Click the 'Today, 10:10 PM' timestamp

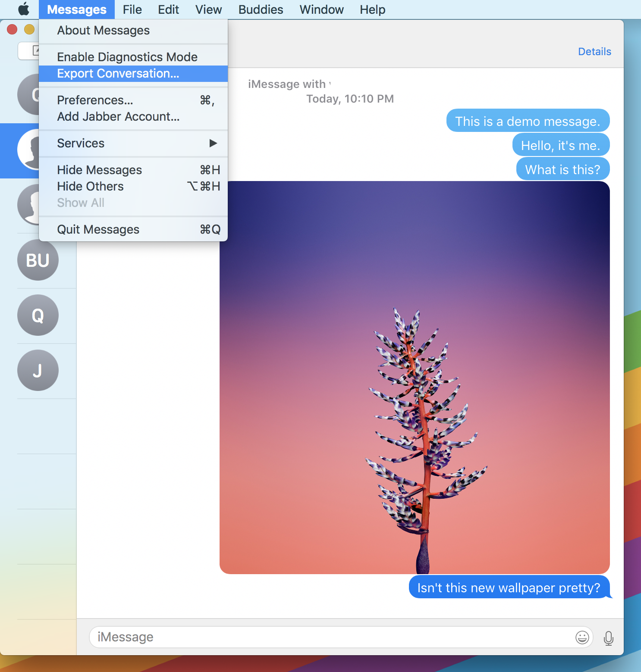[x=350, y=99]
